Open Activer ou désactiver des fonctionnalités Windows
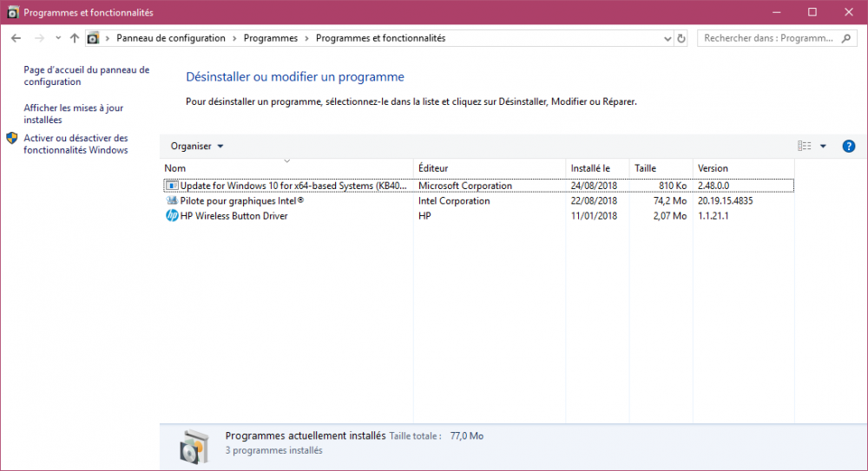868x471 pixels. click(x=76, y=144)
